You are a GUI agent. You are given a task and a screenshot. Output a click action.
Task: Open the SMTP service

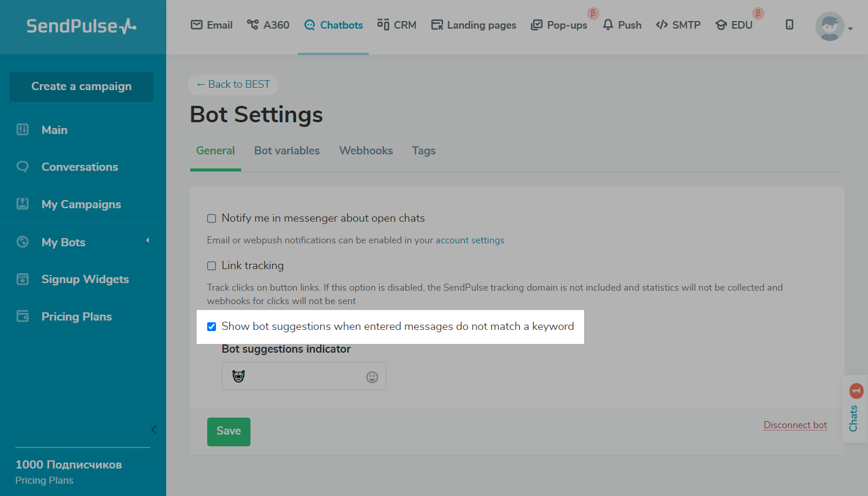coord(678,25)
